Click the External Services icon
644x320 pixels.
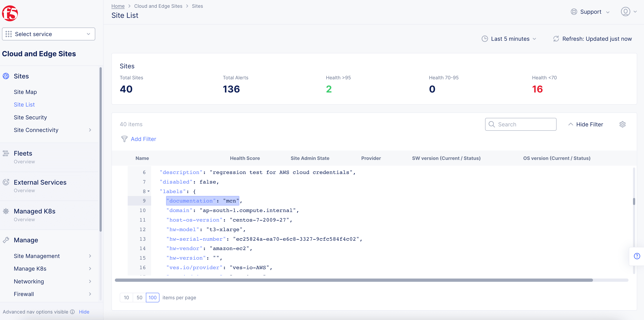(x=6, y=182)
